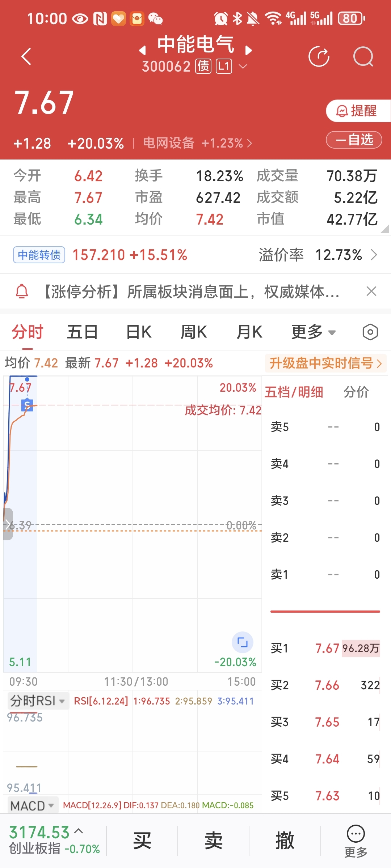Switch to 月K tab

pyautogui.click(x=249, y=332)
